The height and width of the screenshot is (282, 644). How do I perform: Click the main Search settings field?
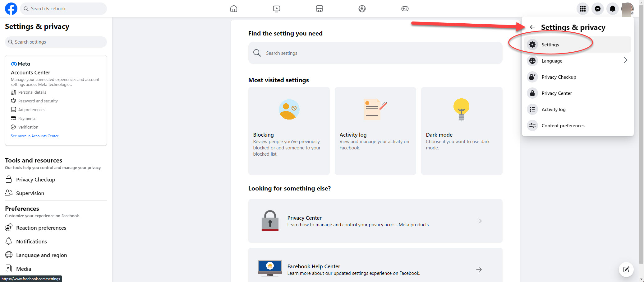pyautogui.click(x=375, y=53)
